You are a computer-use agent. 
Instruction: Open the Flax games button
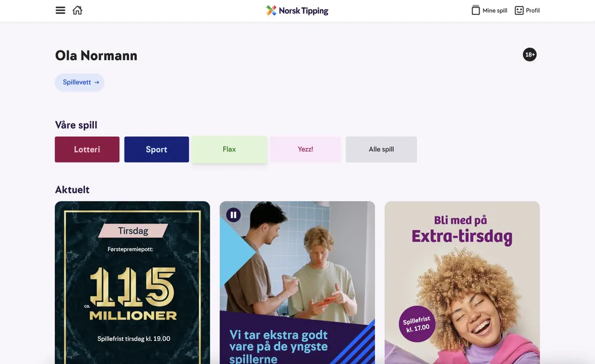[x=229, y=149]
